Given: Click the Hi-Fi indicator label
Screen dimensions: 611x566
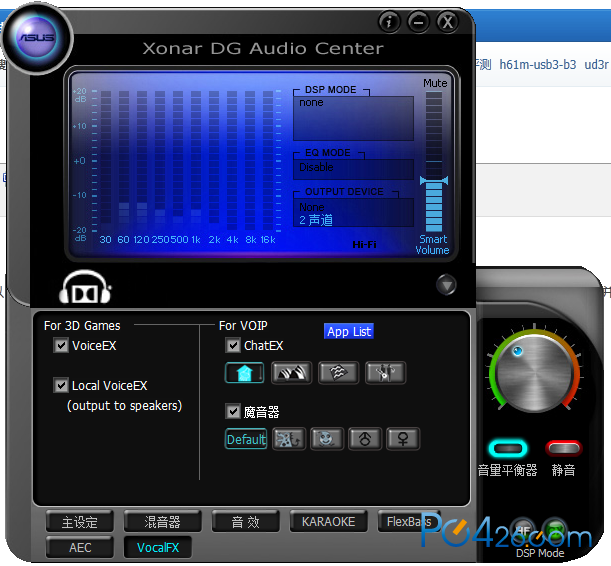Looking at the screenshot, I should pos(364,244).
